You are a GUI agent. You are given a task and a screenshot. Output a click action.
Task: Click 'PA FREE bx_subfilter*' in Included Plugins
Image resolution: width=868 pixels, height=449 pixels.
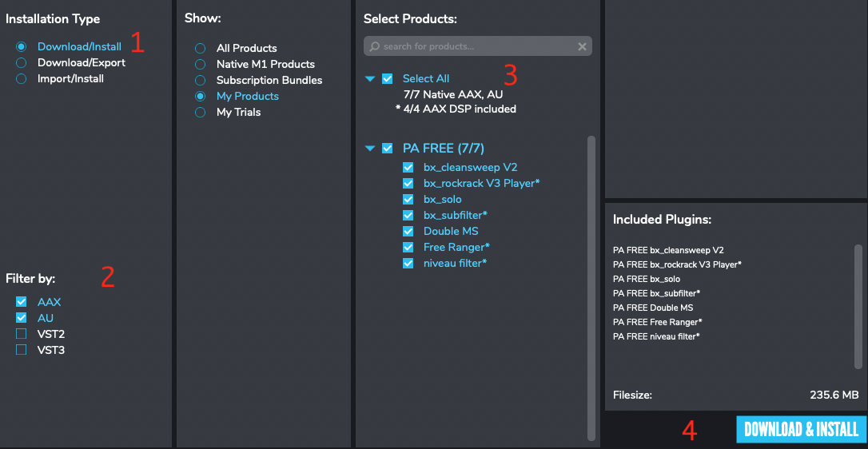pos(656,293)
